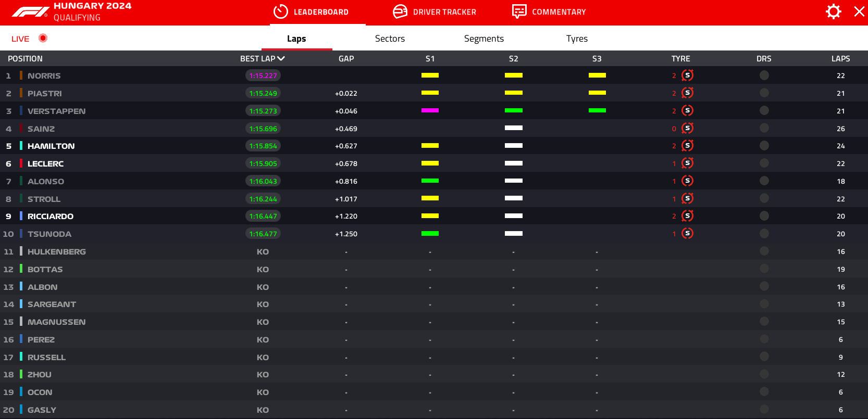
Task: Click the Commentary speech bubble icon
Action: 519,11
